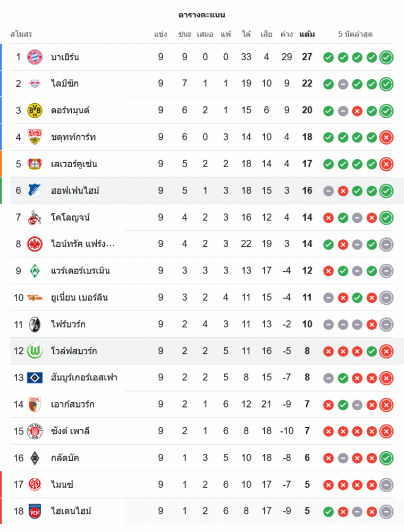The width and height of the screenshot is (404, 532).
Task: Click Bayern's latest match win indicator
Action: pos(386,57)
